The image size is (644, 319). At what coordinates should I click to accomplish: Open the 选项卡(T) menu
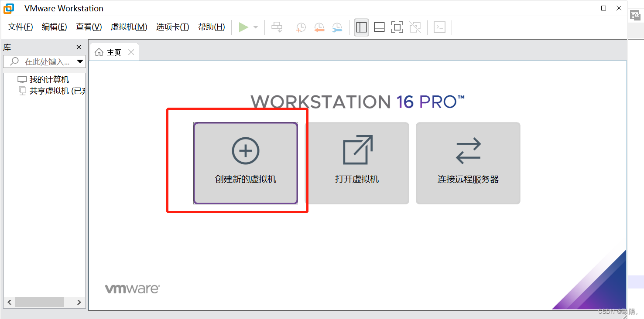click(173, 27)
